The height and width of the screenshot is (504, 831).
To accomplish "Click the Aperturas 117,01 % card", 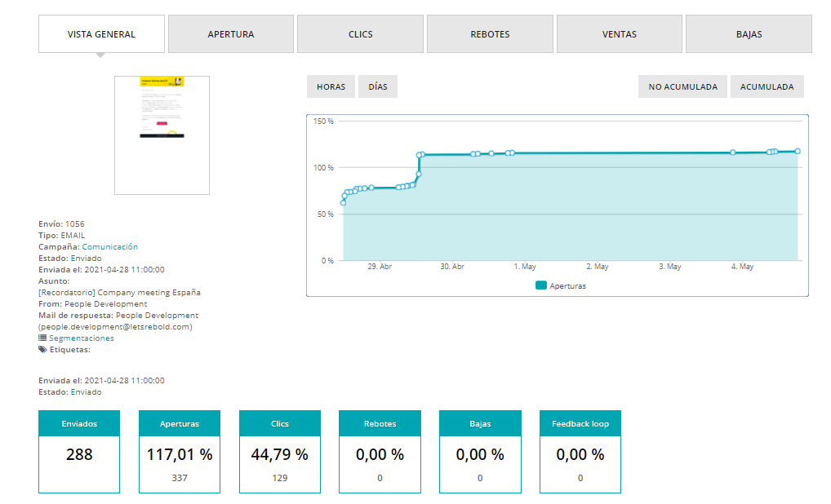I will [x=179, y=452].
